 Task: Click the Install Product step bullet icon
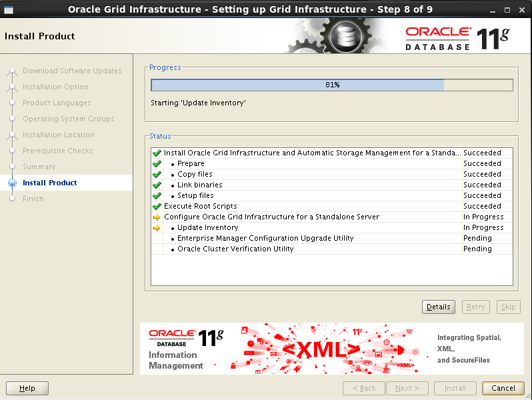(x=12, y=183)
